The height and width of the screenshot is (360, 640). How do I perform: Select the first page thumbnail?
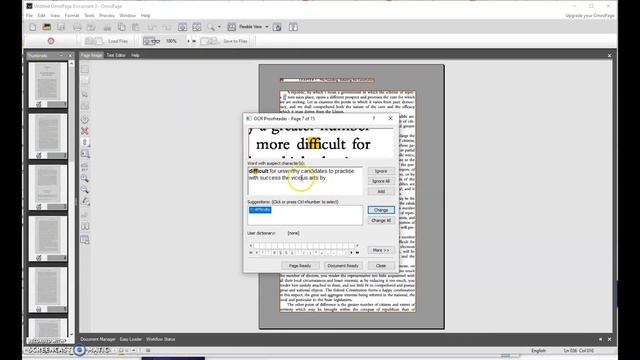pyautogui.click(x=48, y=85)
